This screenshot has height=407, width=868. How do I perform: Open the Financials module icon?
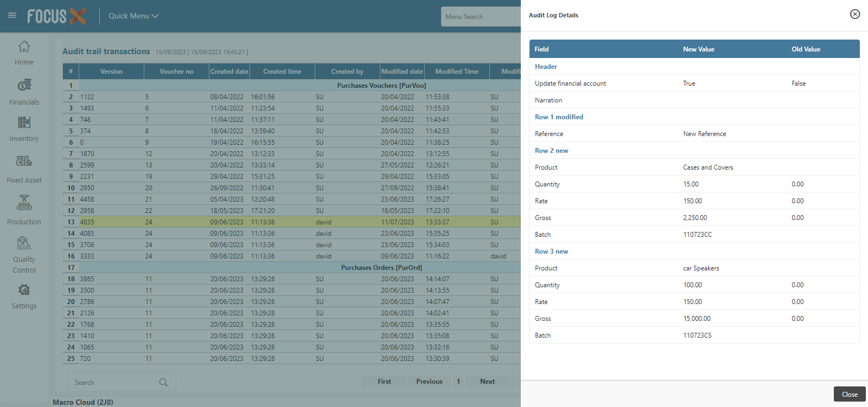(24, 85)
